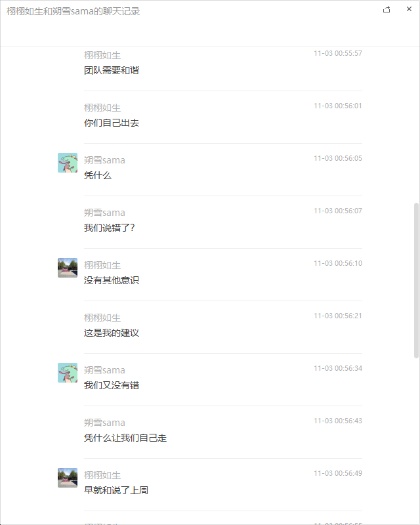Click the message 这是我的建议
The height and width of the screenshot is (525, 420).
point(112,333)
